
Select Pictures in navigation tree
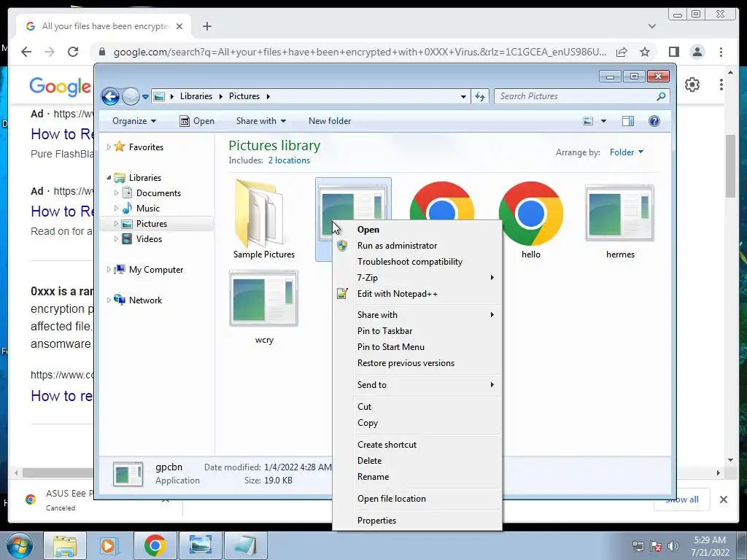152,223
